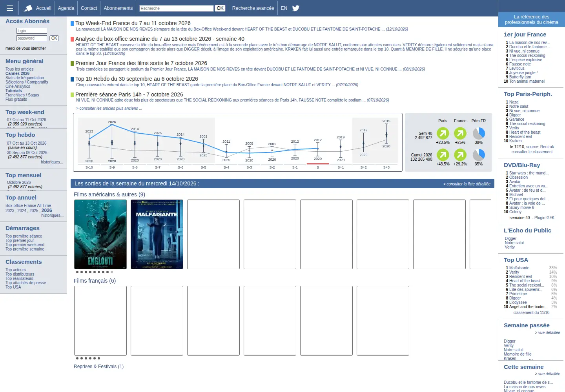The height and width of the screenshot is (392, 565).
Task: Click the Pdm FR 38% pie chart icon
Action: pyautogui.click(x=479, y=133)
